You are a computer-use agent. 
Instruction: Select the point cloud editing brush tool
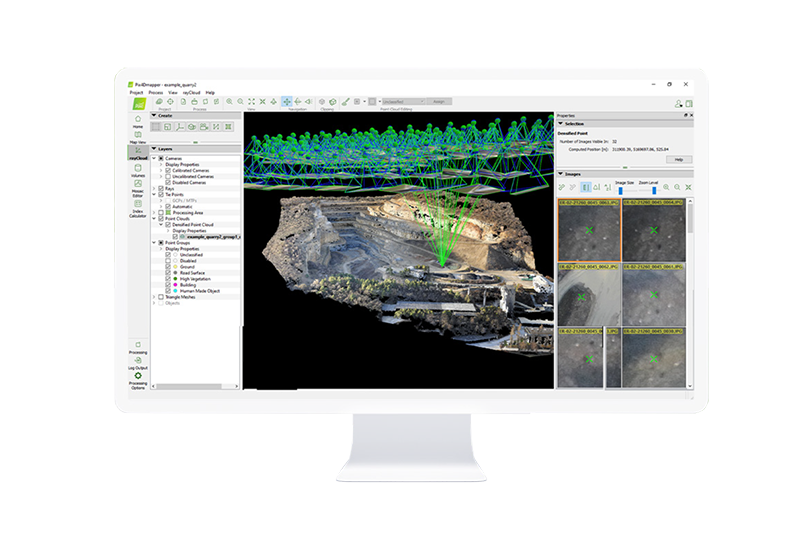tap(345, 101)
